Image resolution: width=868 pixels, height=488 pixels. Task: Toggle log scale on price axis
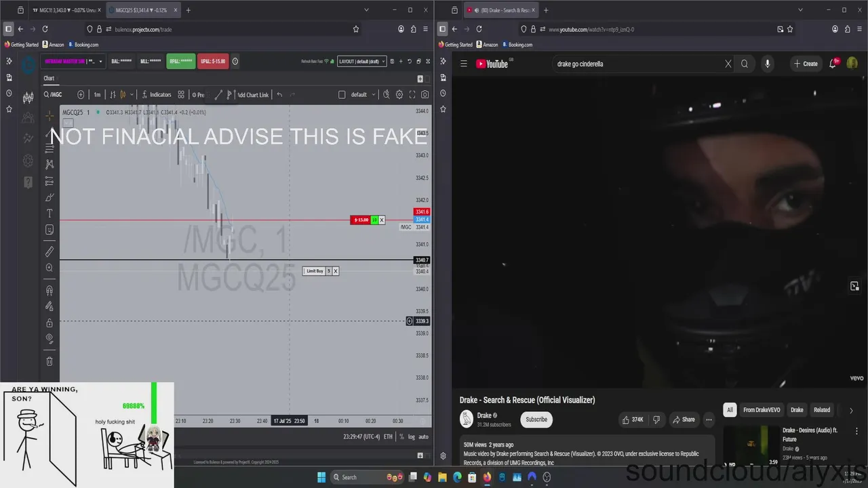(412, 437)
